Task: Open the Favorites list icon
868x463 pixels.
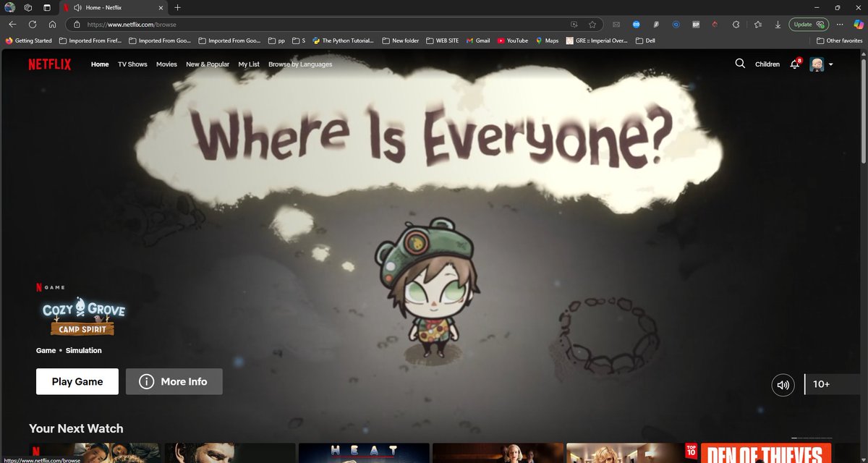Action: click(757, 24)
